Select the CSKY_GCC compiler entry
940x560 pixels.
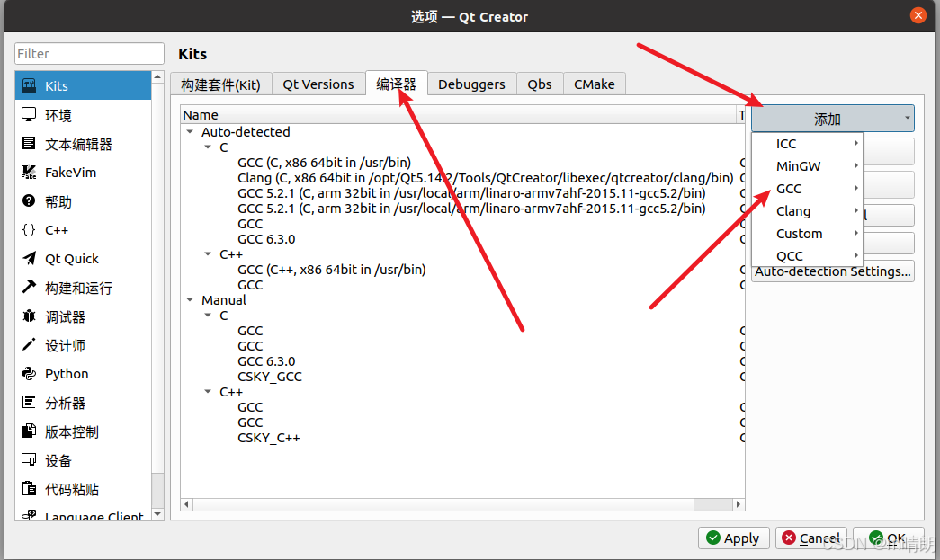point(269,377)
